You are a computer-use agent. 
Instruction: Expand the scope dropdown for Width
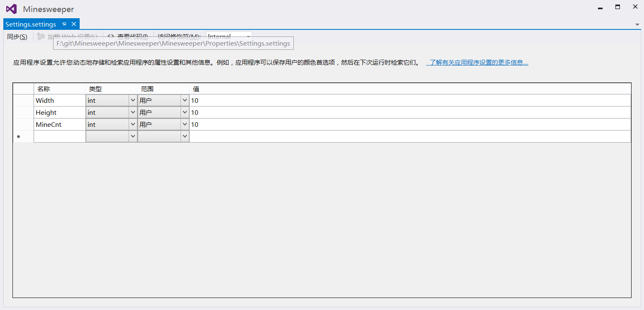(x=185, y=100)
